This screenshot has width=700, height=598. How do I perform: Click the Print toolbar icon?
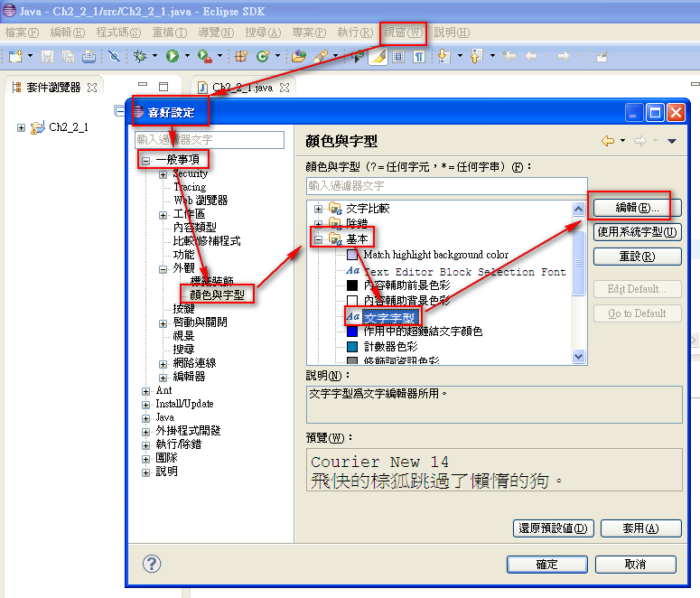[89, 56]
